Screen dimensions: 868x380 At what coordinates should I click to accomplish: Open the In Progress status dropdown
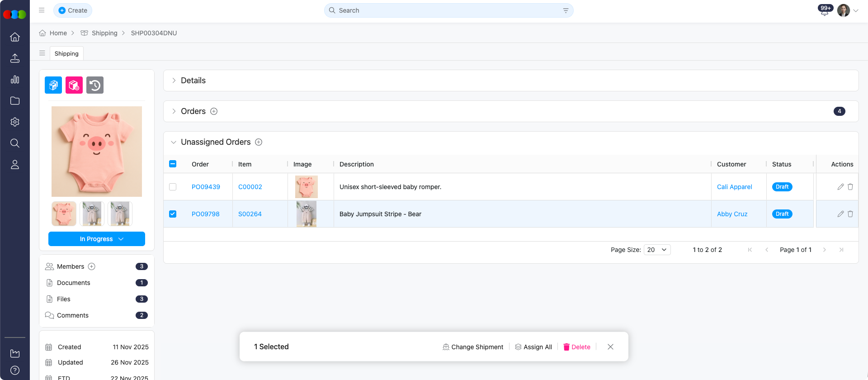[97, 239]
